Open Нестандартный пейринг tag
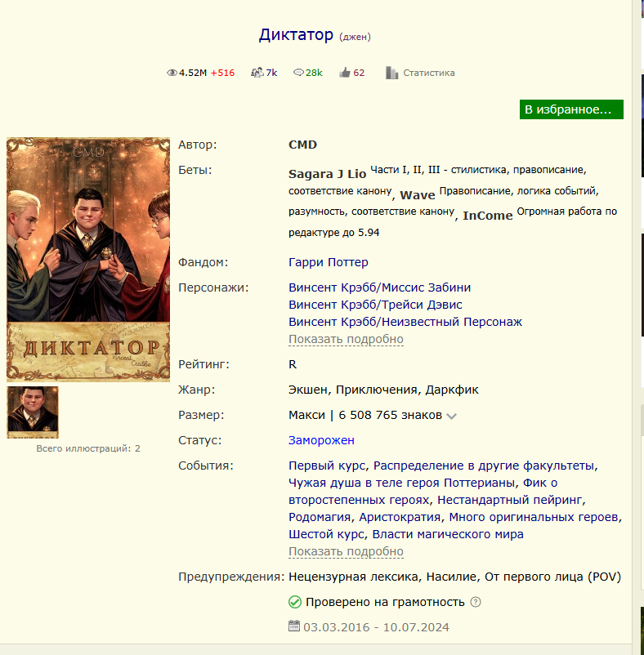Image resolution: width=644 pixels, height=655 pixels. pyautogui.click(x=509, y=500)
